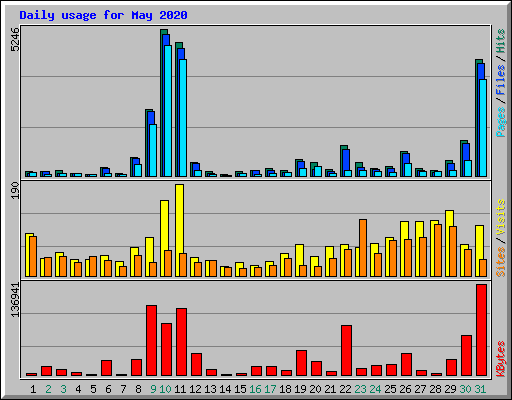Click the Files legend label
This screenshot has width=512, height=400.
pos(500,79)
